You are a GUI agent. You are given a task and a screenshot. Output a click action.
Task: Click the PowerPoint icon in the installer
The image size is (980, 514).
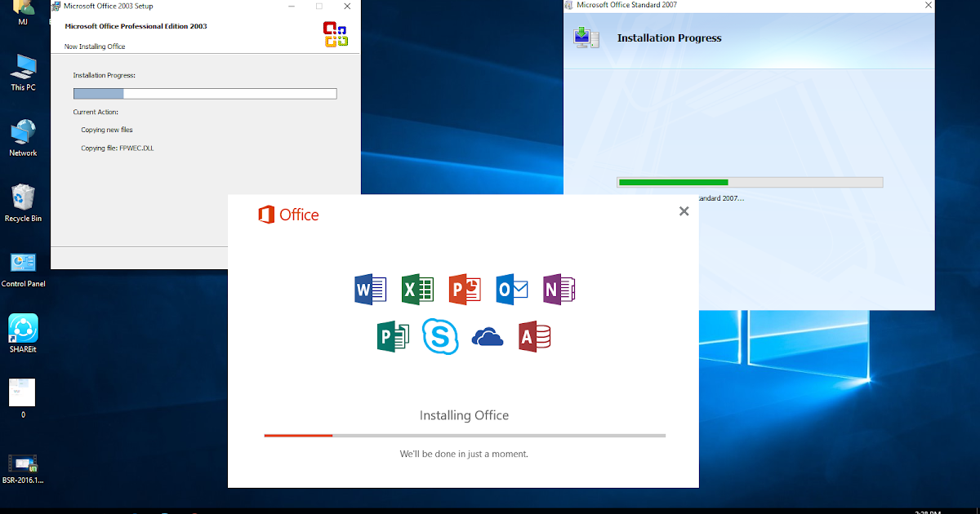(465, 290)
